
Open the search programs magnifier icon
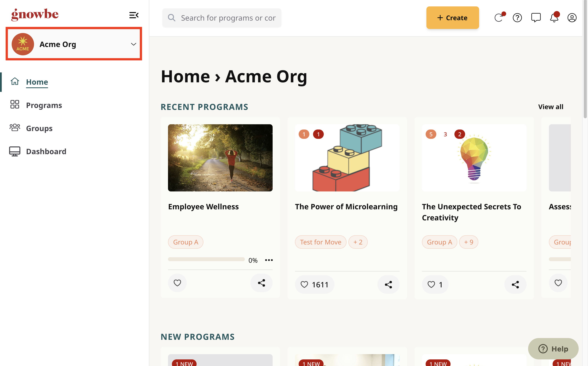click(172, 17)
